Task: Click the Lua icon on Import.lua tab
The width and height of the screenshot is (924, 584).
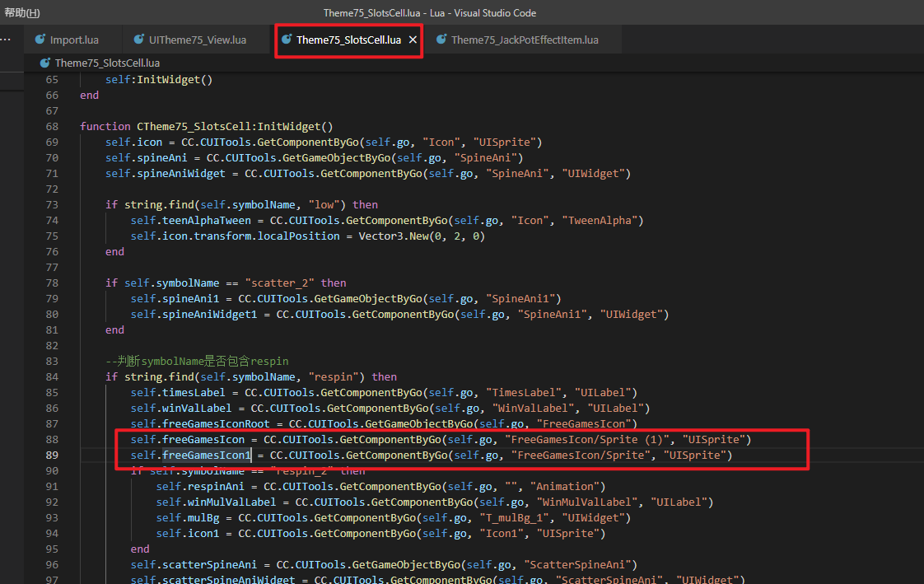Action: [x=40, y=40]
